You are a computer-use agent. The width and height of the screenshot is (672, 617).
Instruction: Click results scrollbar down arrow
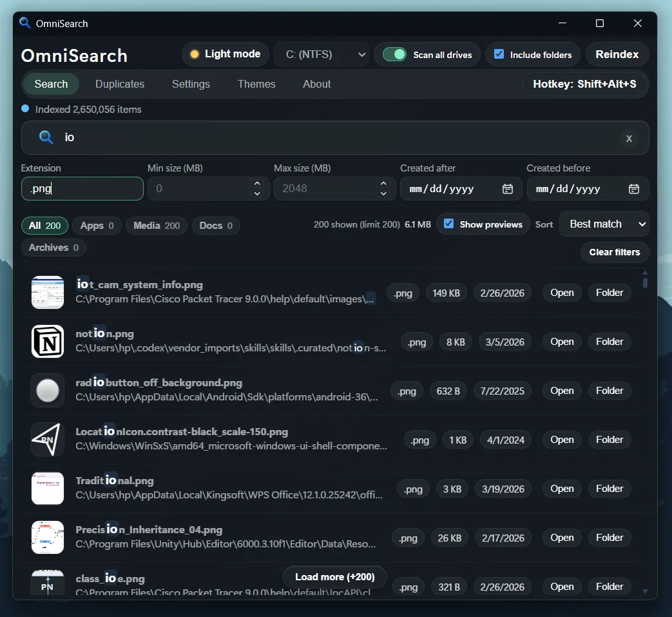pyautogui.click(x=645, y=591)
